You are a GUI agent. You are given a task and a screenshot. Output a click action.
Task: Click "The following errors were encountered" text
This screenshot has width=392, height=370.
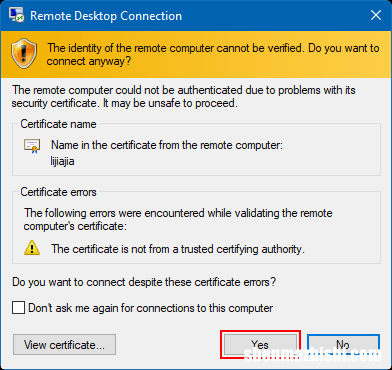click(178, 220)
